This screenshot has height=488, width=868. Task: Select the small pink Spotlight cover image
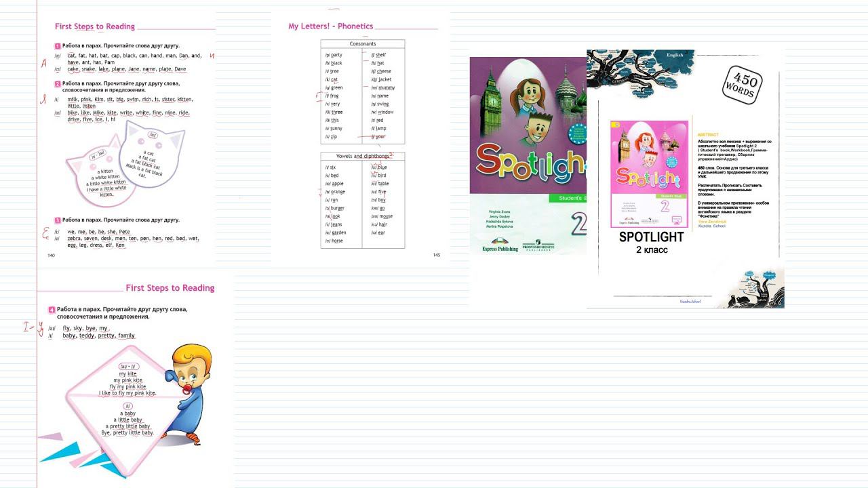[x=649, y=174]
